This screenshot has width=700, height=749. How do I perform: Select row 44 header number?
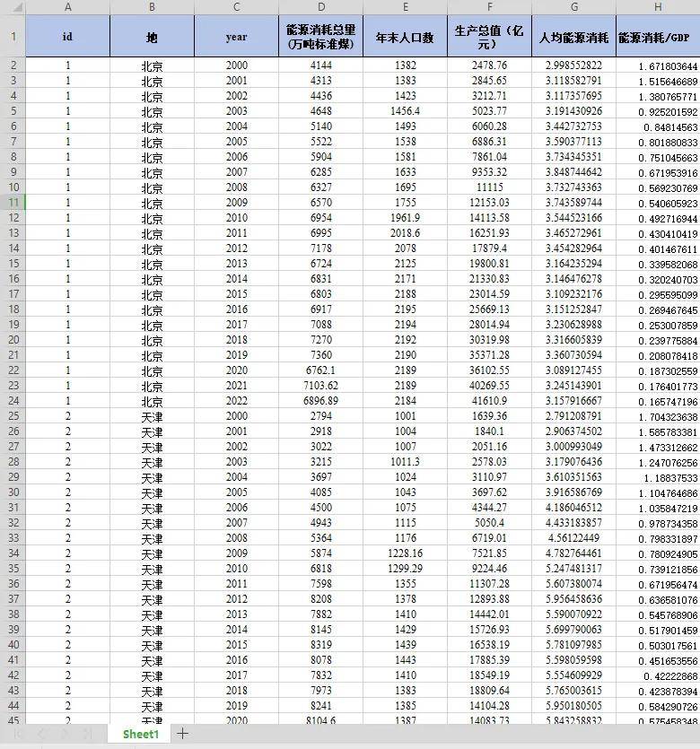pos(13,706)
